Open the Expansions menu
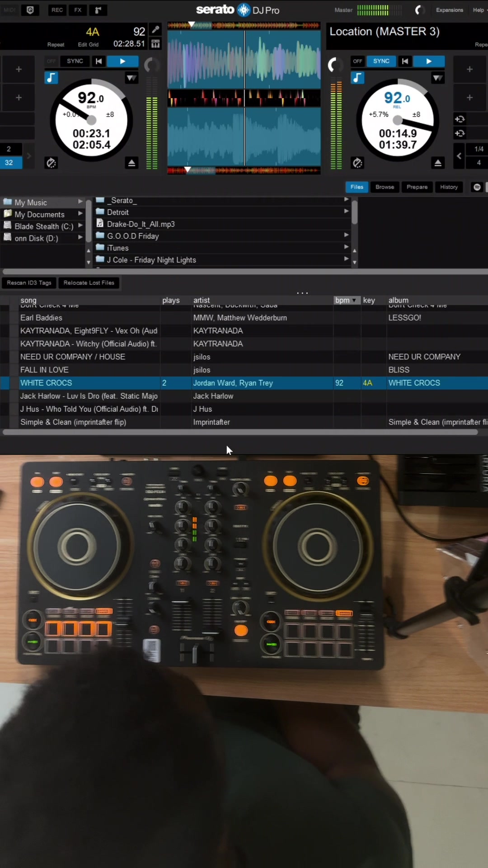Viewport: 488px width, 868px height. coord(449,10)
